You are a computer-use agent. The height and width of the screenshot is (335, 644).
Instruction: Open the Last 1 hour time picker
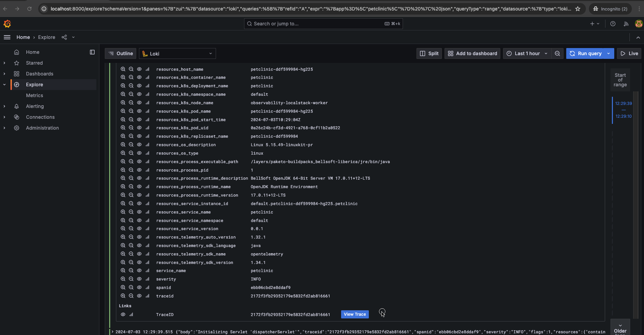527,53
